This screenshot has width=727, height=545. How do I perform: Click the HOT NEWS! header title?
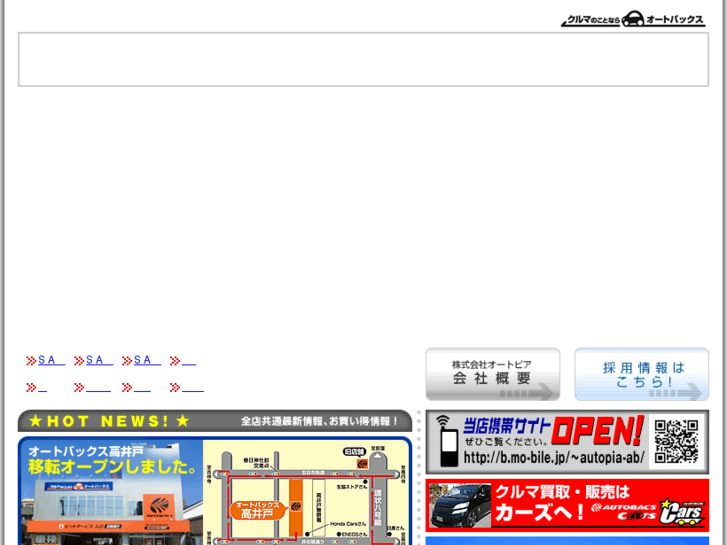tap(108, 421)
